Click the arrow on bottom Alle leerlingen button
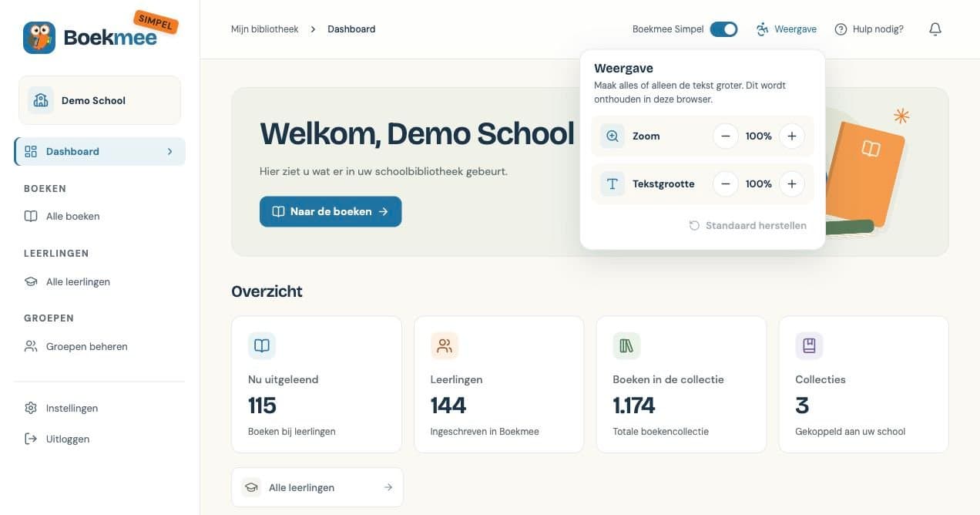 388,487
